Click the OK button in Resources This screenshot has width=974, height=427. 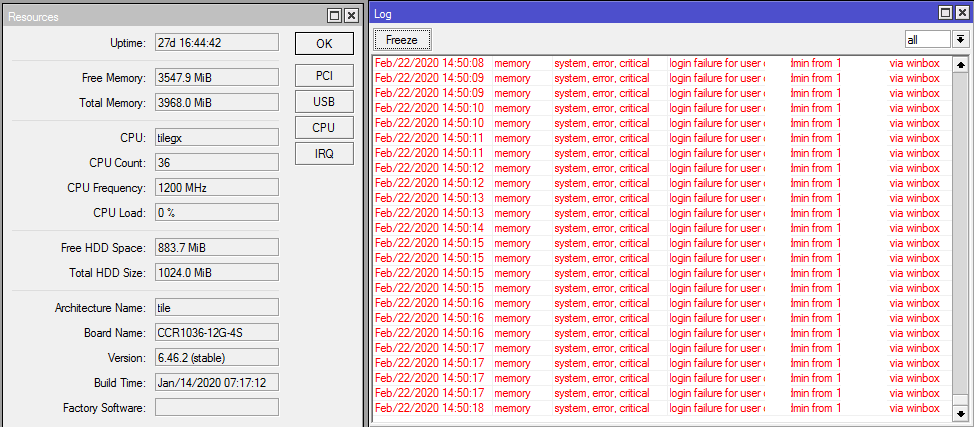[324, 44]
